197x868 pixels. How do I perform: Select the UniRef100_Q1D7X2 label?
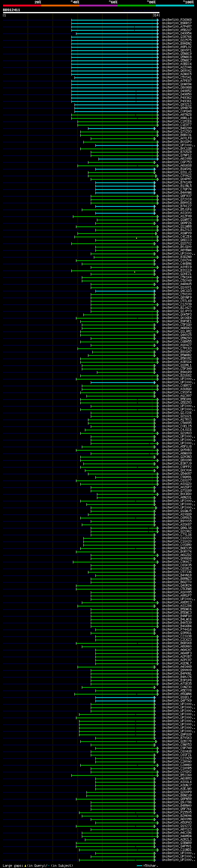(x=177, y=243)
